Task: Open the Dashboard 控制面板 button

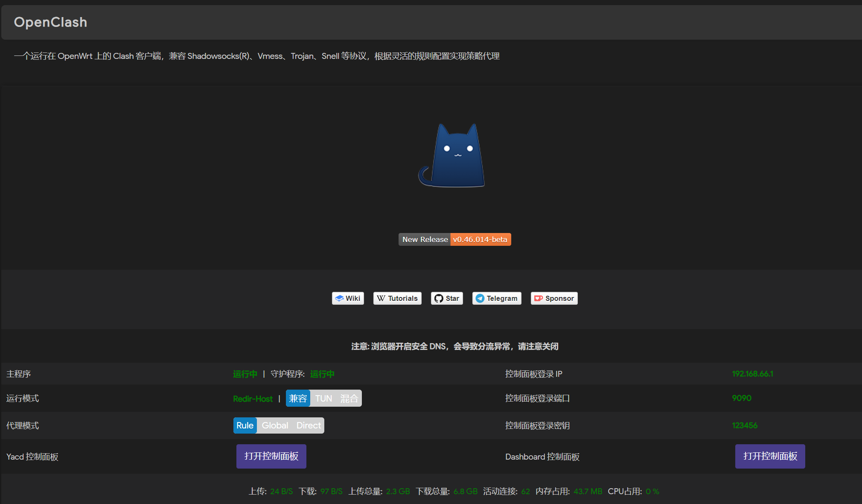Action: [x=770, y=456]
